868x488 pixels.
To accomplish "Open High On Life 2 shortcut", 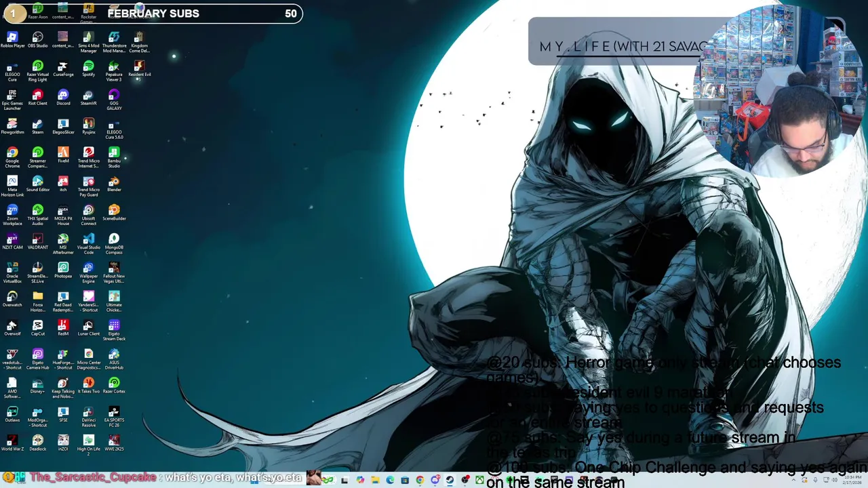I will pyautogui.click(x=88, y=446).
